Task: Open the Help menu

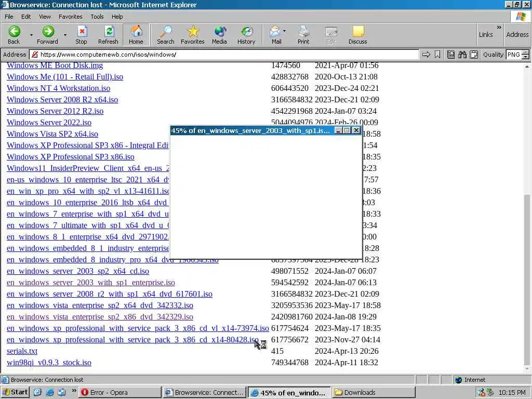Action: (117, 17)
